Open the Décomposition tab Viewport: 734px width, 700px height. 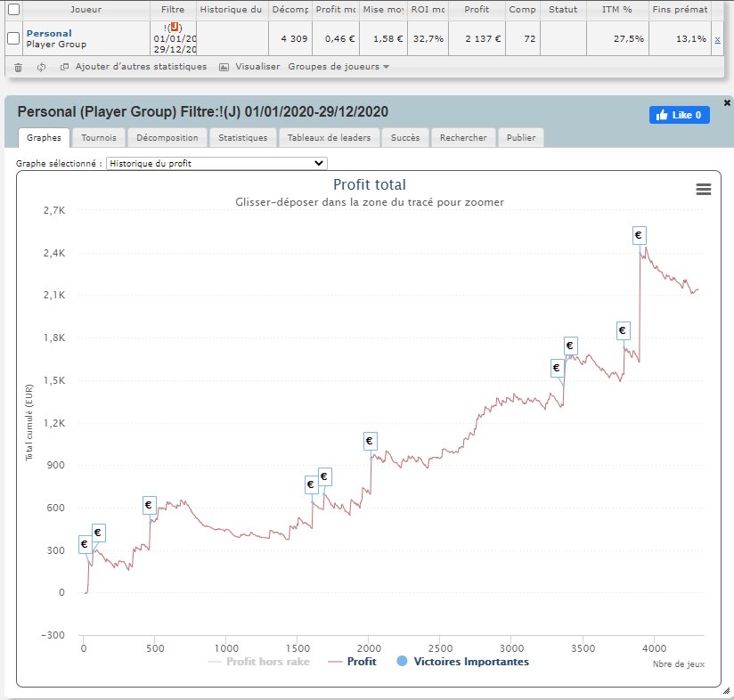pyautogui.click(x=167, y=137)
